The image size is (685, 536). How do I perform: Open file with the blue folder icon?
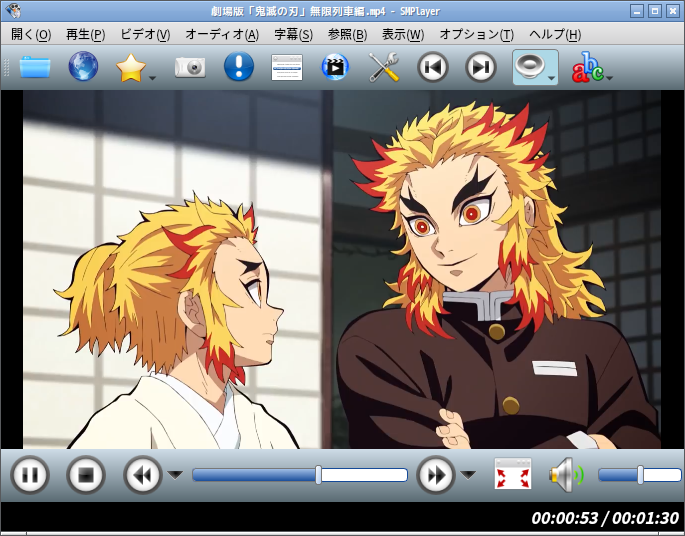[x=35, y=67]
